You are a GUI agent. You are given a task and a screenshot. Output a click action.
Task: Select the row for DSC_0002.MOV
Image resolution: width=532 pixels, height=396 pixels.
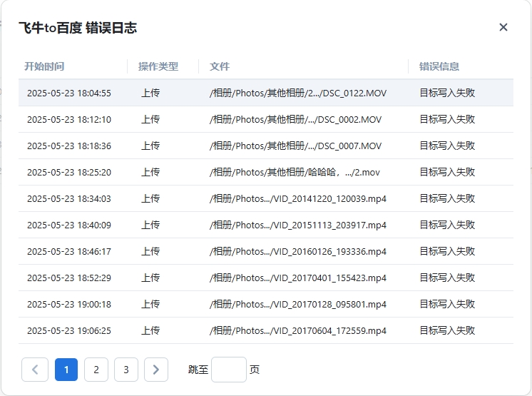[266, 119]
